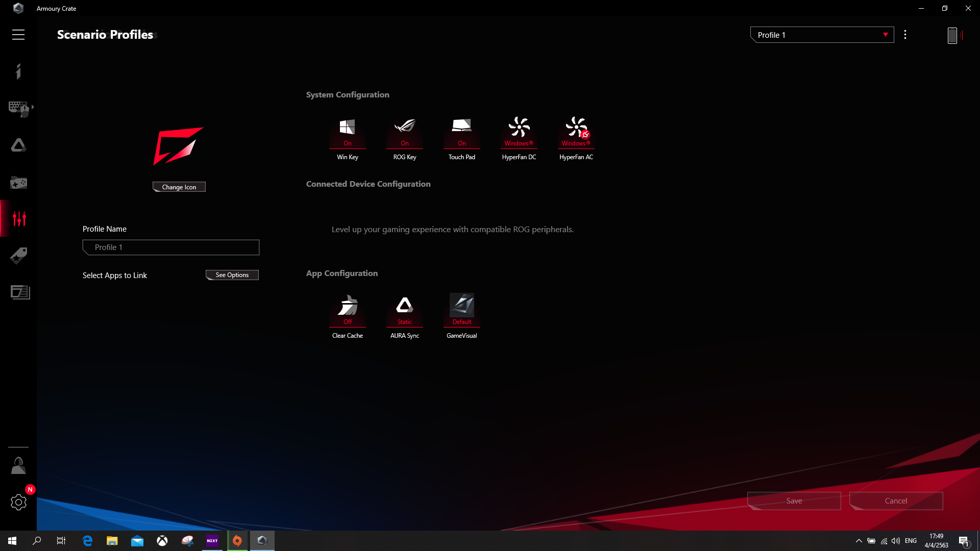Open the Devices keyboard sidebar icon

pyautogui.click(x=18, y=108)
